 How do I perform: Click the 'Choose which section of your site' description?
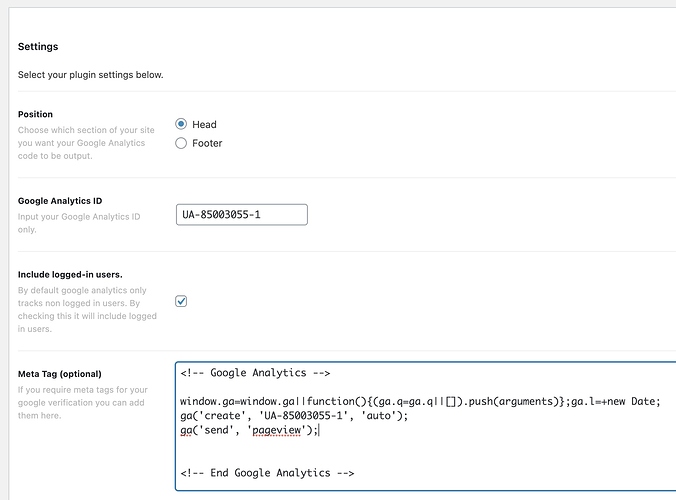[86, 143]
